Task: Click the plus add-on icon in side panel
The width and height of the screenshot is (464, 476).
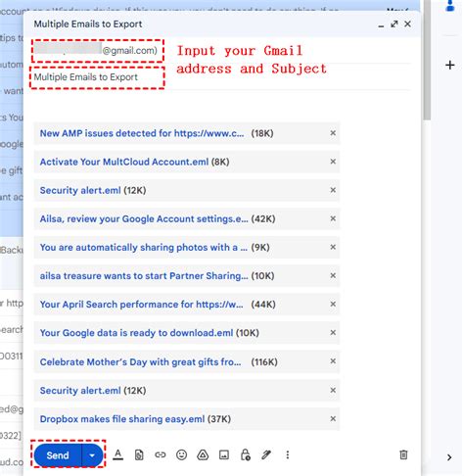Action: click(450, 65)
